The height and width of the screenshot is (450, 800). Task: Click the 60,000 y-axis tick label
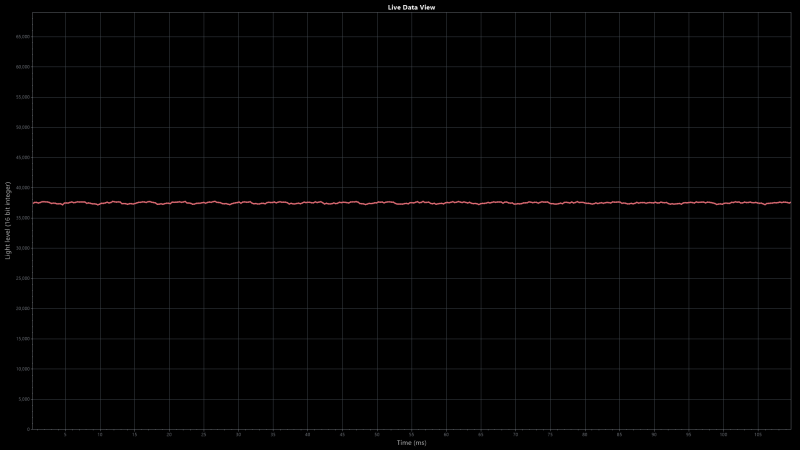[x=24, y=67]
